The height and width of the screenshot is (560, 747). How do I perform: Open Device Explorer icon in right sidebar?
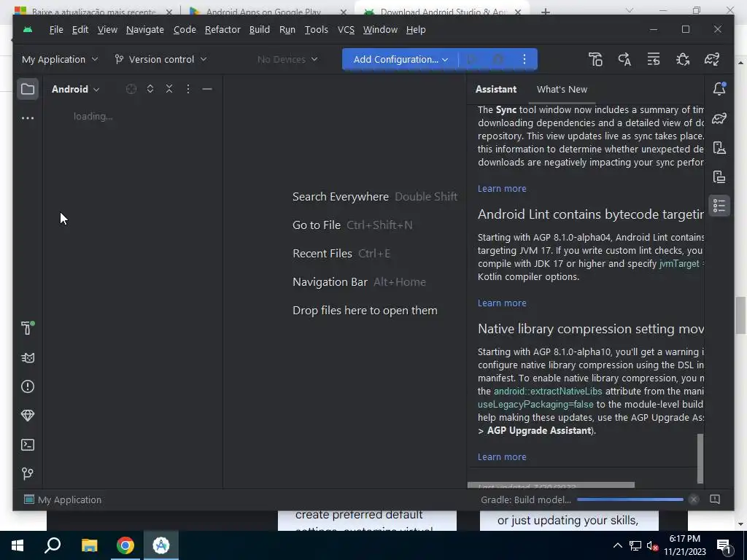click(719, 176)
